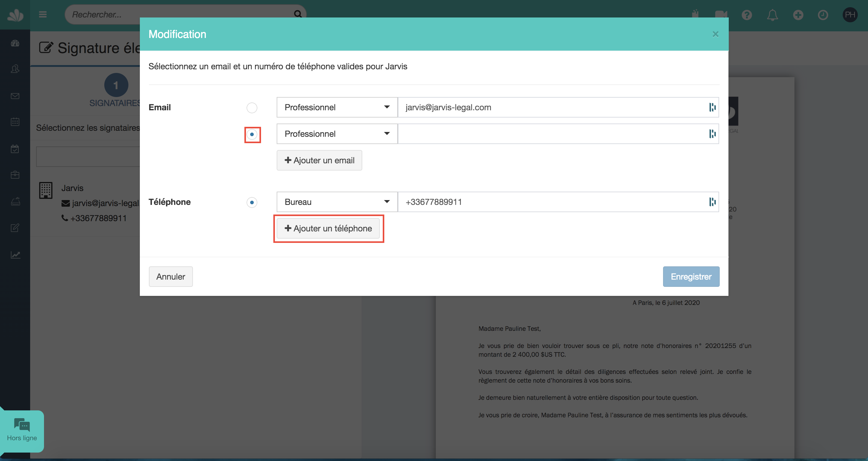Viewport: 868px width, 461px height.
Task: Click the video camera icon in header
Action: (x=721, y=15)
